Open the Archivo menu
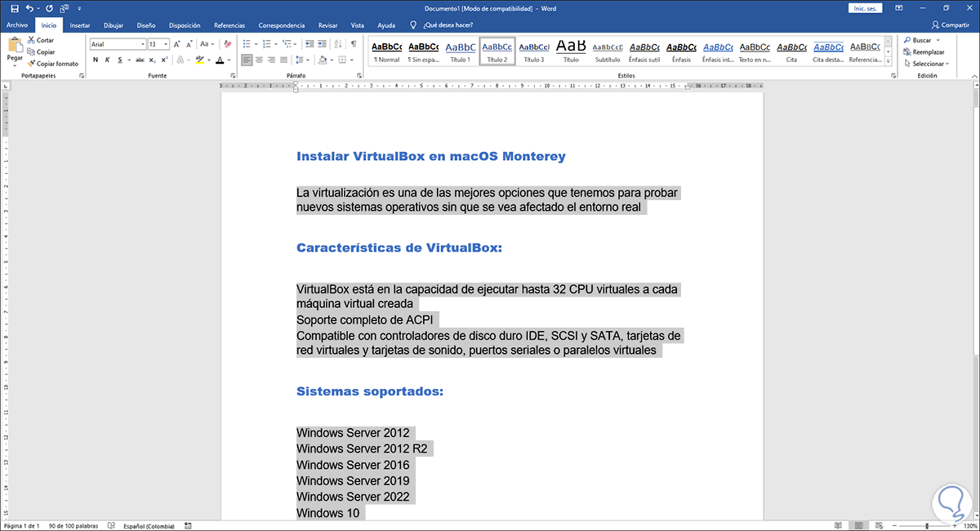The height and width of the screenshot is (531, 980). (x=17, y=25)
